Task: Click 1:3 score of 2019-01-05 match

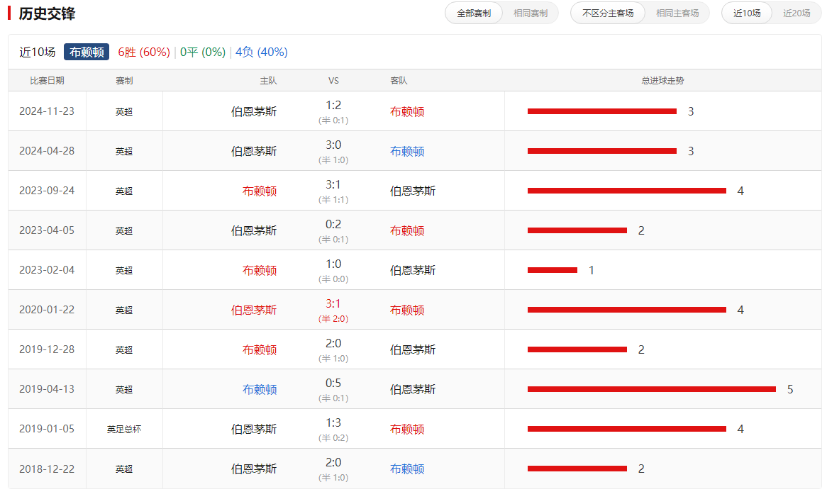Action: pyautogui.click(x=333, y=423)
